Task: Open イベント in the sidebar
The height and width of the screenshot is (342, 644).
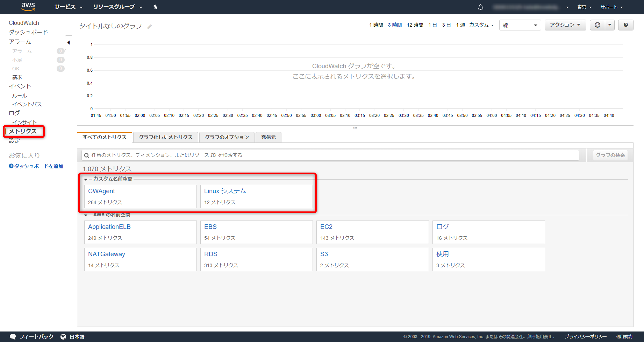Action: coord(20,86)
